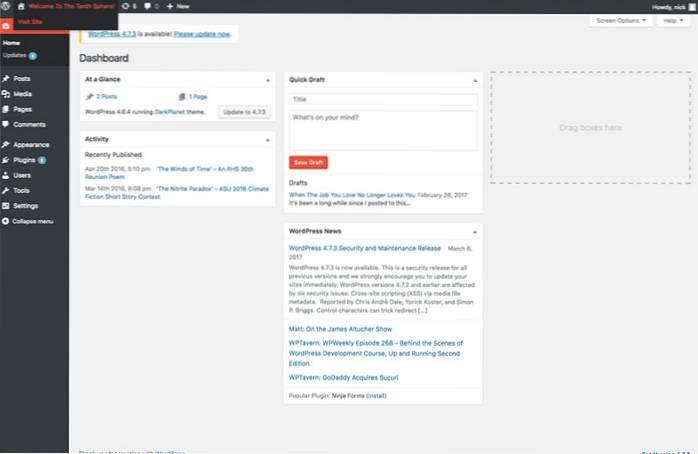Collapse the WordPress News panel
The width and height of the screenshot is (698, 454).
(x=475, y=232)
